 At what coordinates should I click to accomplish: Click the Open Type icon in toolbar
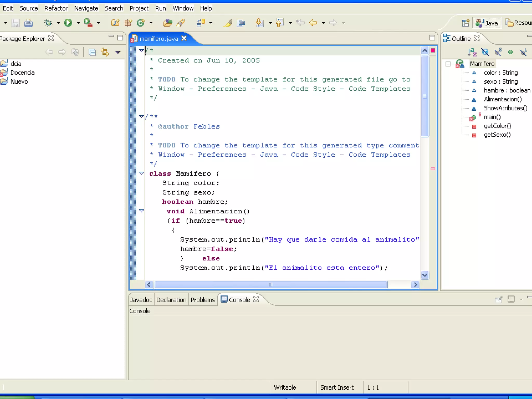tap(168, 23)
